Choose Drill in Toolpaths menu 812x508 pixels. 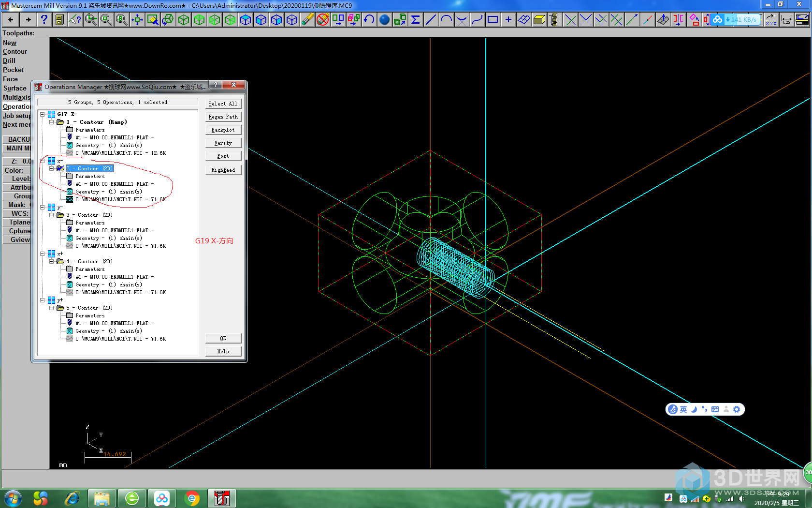[9, 61]
